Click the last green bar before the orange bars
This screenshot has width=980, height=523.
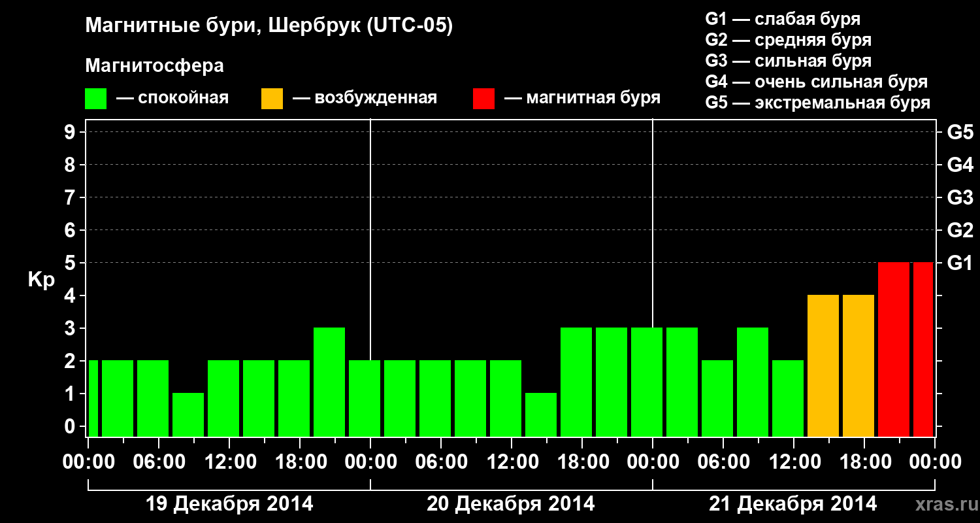pyautogui.click(x=788, y=398)
